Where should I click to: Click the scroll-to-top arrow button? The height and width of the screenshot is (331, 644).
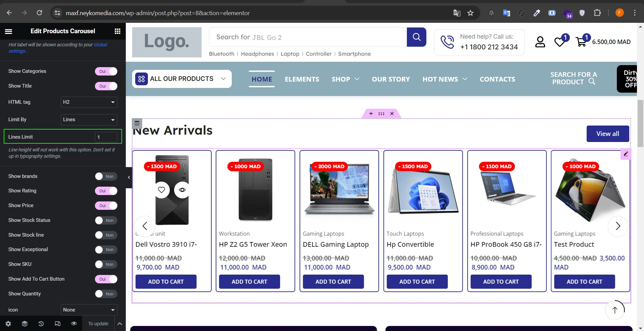615,310
